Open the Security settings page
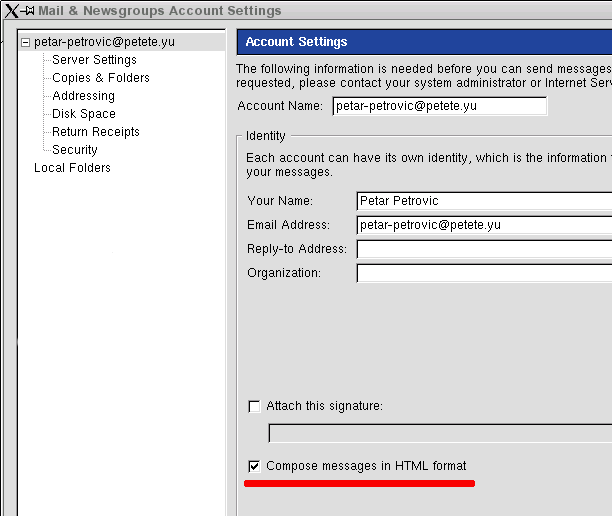The image size is (612, 516). pos(75,150)
